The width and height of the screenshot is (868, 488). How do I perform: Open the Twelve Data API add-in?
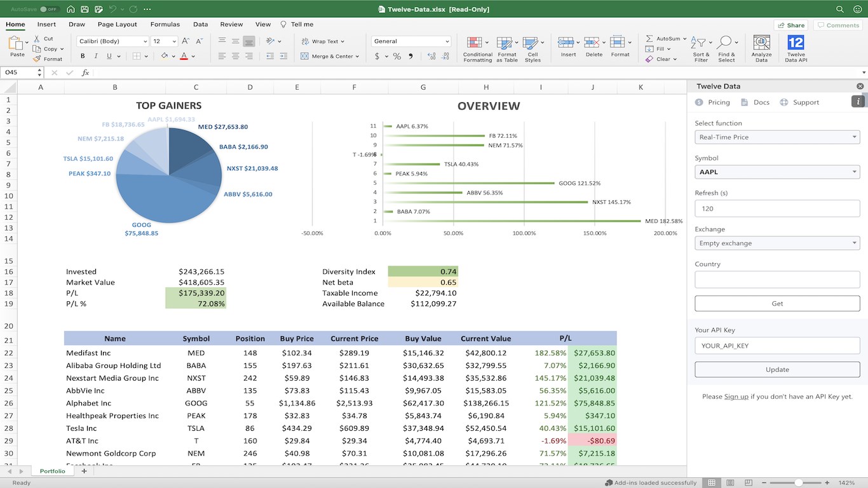click(x=796, y=48)
